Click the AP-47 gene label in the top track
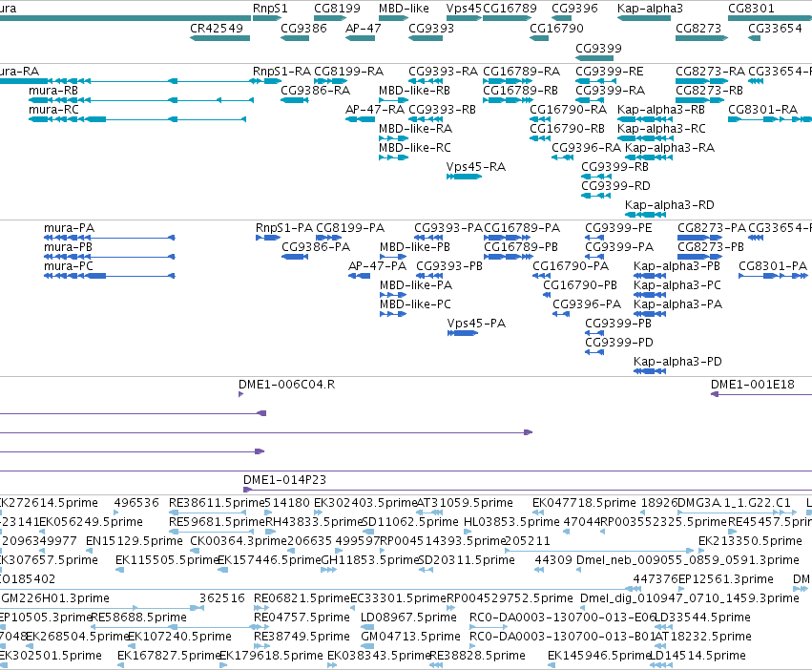 click(x=363, y=29)
